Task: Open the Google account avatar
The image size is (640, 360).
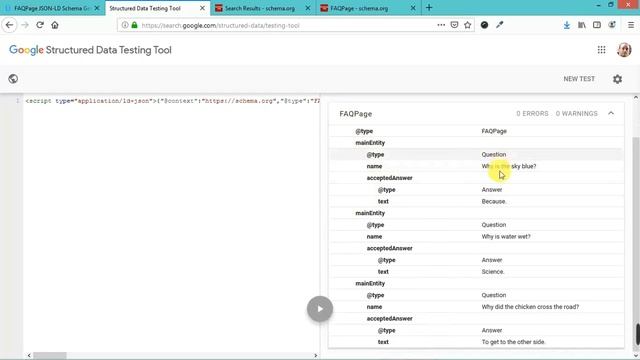Action: (624, 50)
